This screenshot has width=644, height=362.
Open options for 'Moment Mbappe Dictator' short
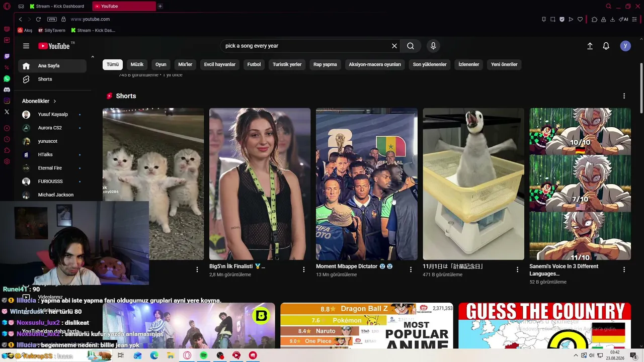tap(411, 269)
